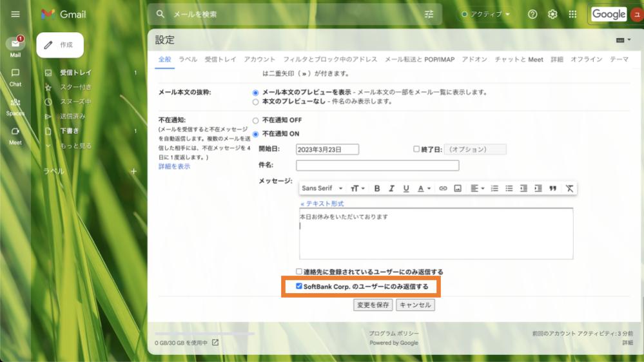Uncheck reply only to SoftBank Corp. users
Image resolution: width=644 pixels, height=362 pixels.
(x=299, y=286)
